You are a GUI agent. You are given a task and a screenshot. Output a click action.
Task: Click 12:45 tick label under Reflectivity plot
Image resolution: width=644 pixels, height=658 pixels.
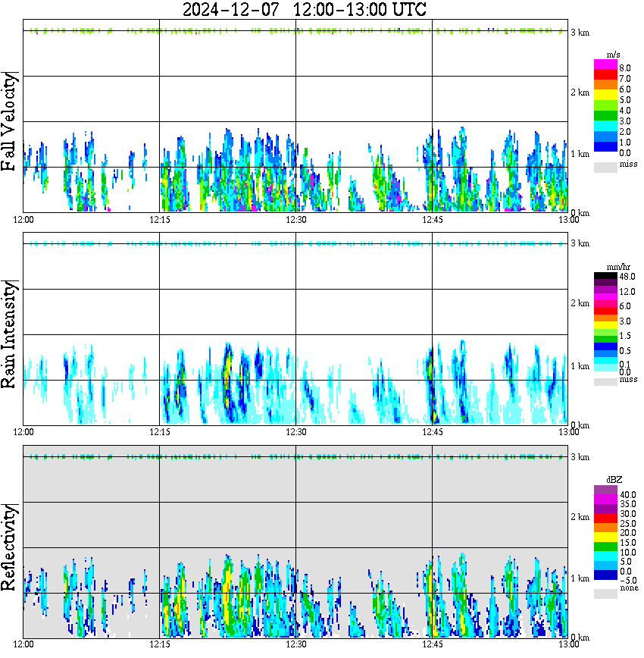432,644
